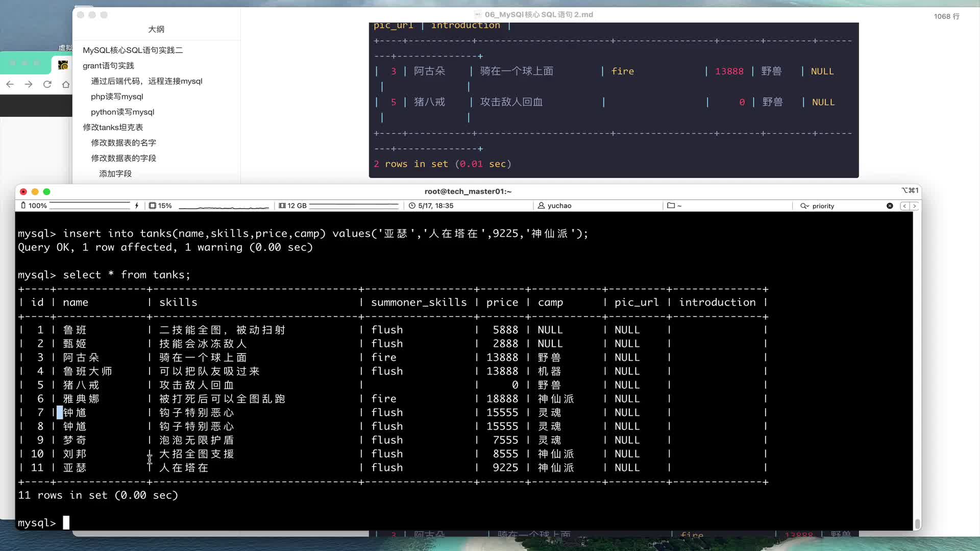Image resolution: width=980 pixels, height=551 pixels.
Task: Expand the MySQL核心SQL语句实践二 section
Action: click(x=133, y=50)
